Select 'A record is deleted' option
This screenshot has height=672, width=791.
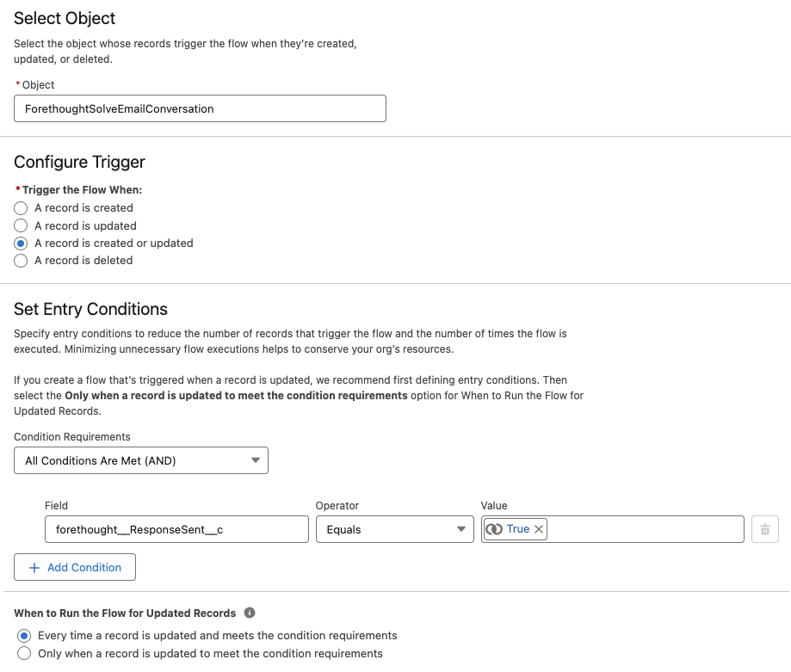pos(21,261)
